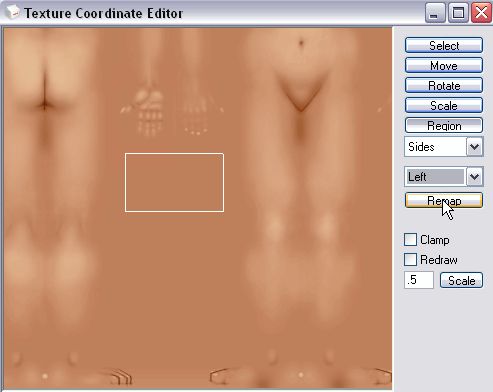Apply scale with bottom Scale button
Screen dimensions: 493x392
tap(461, 280)
